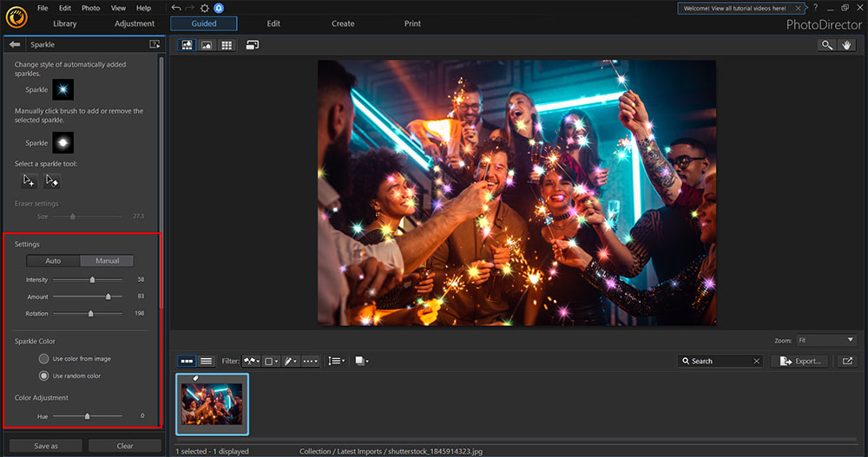Click the question mark help icon

815,8
